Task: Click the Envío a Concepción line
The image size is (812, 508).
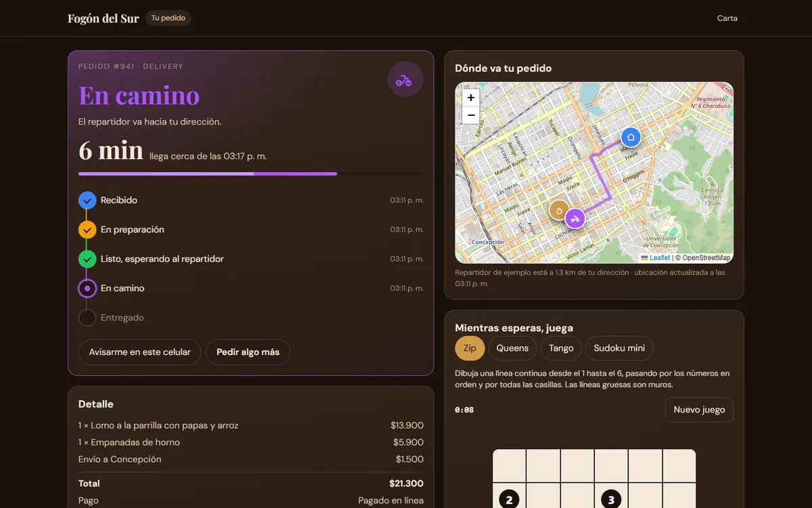Action: 120,459
